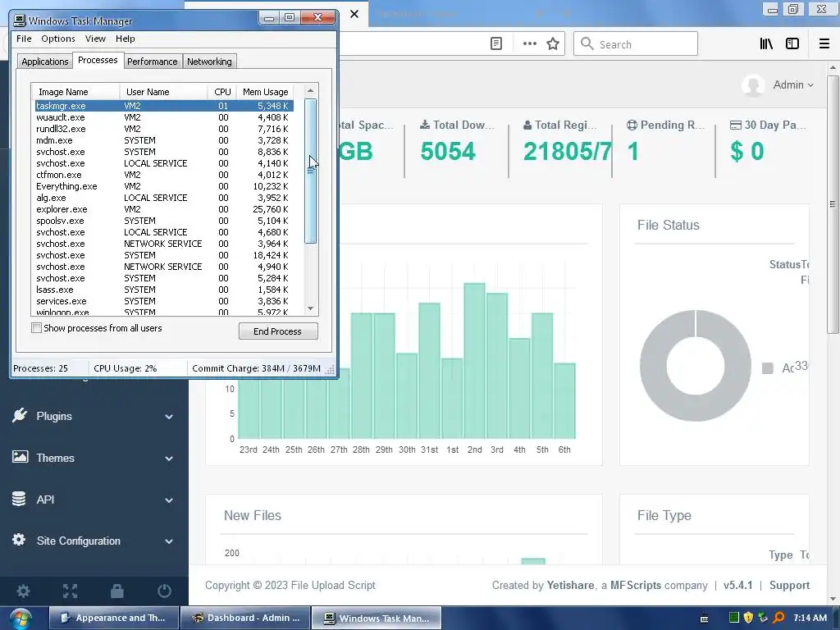The height and width of the screenshot is (630, 840).
Task: Click End Process button
Action: click(x=278, y=331)
